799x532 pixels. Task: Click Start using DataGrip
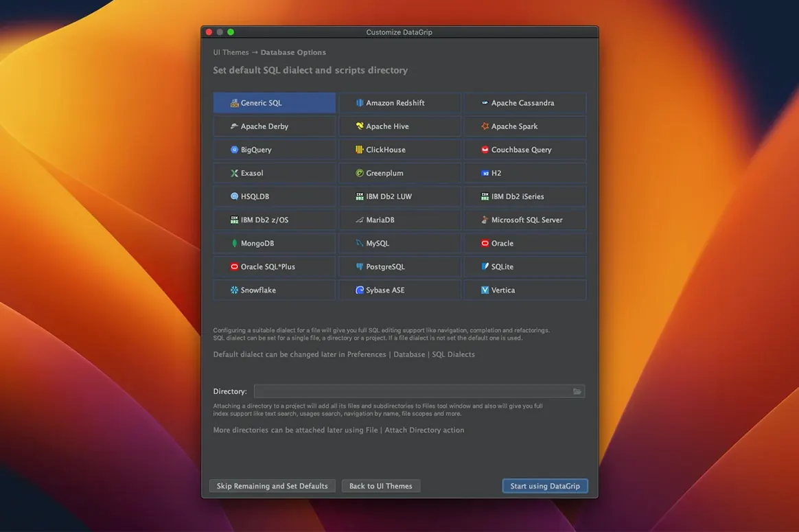(x=545, y=486)
